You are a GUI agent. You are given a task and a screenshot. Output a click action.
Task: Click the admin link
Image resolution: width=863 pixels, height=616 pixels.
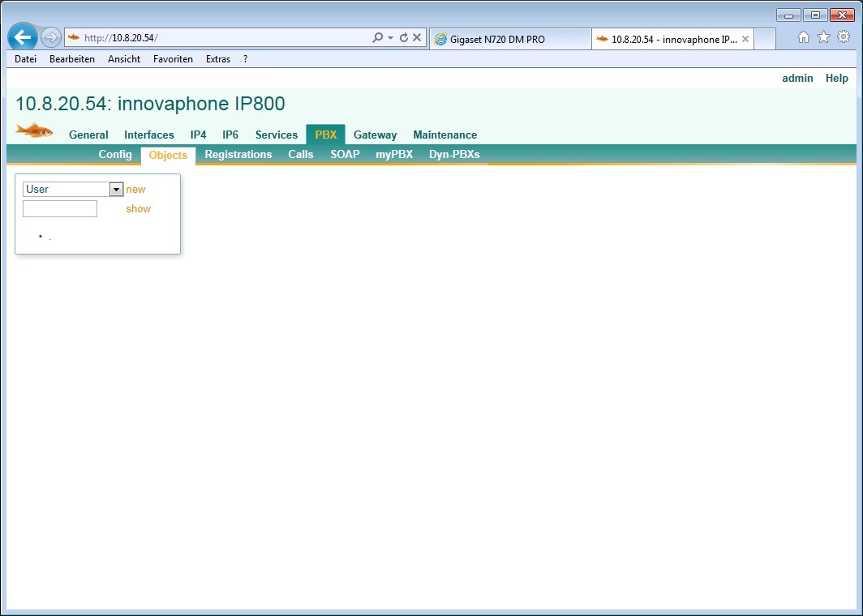click(x=797, y=78)
